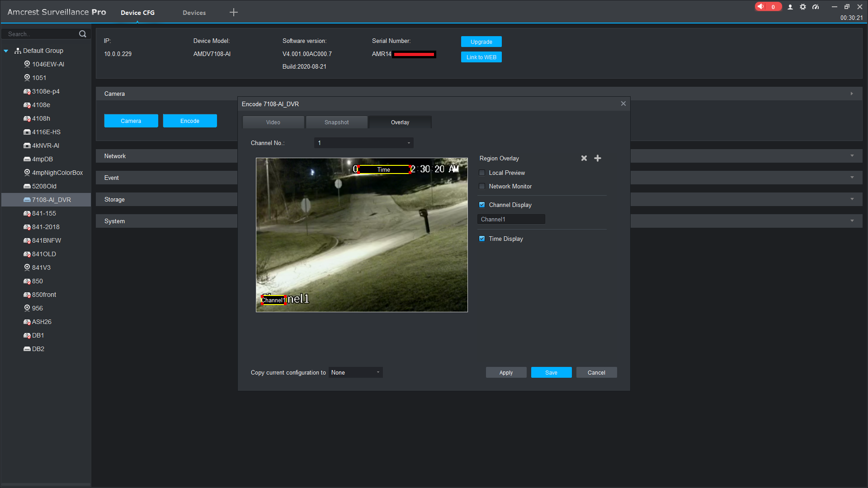The height and width of the screenshot is (488, 868).
Task: Click the Channel1 name input field
Action: click(511, 219)
